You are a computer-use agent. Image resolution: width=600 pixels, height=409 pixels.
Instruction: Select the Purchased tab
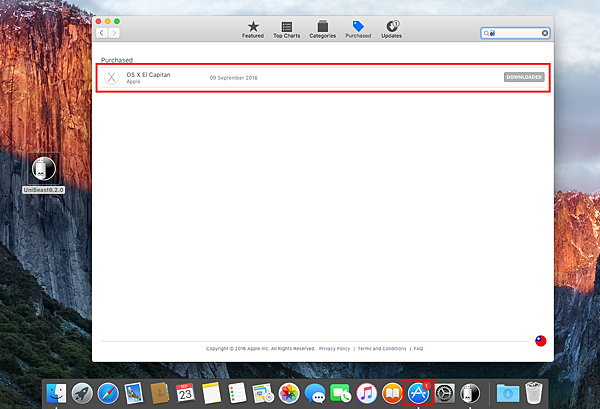pos(358,30)
